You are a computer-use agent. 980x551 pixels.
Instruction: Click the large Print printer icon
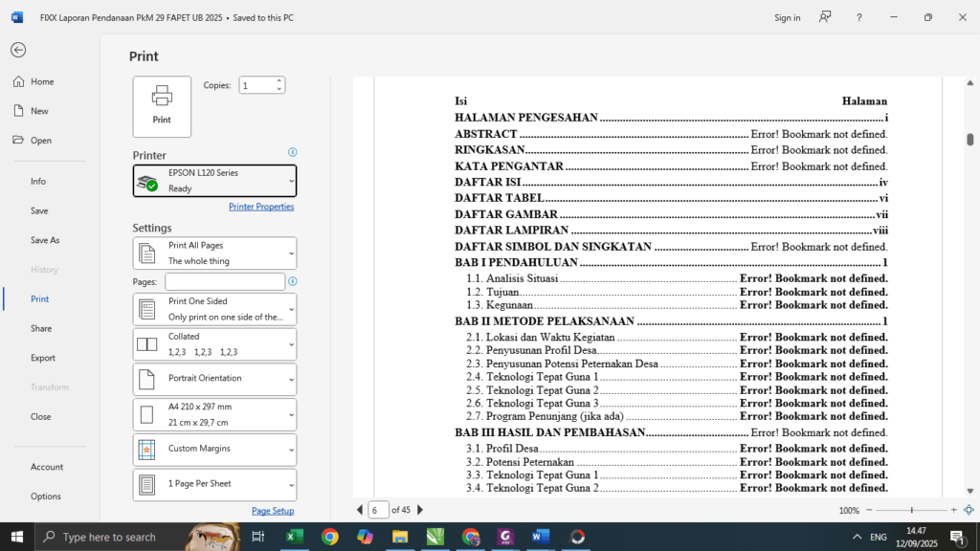click(162, 106)
